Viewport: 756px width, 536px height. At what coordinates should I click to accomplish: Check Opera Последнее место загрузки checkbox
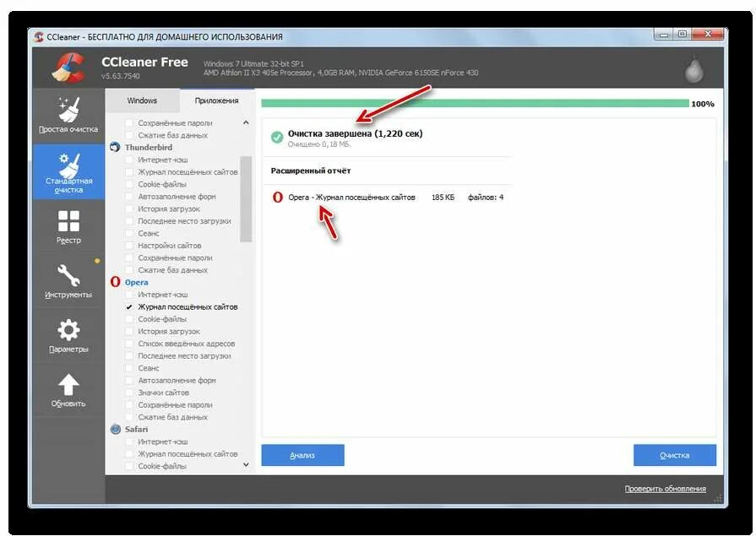click(128, 355)
